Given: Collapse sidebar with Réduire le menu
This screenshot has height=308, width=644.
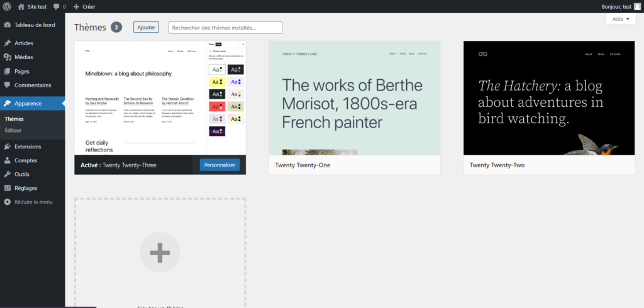Looking at the screenshot, I should (33, 202).
